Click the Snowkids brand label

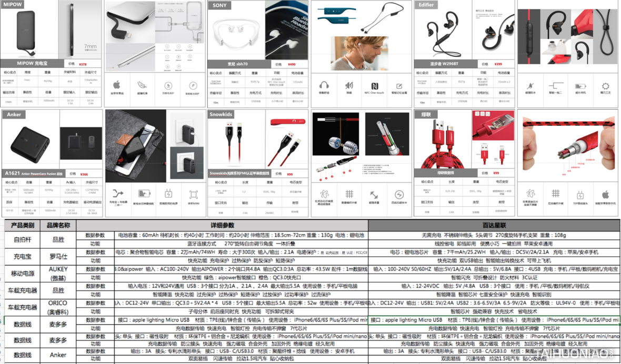tap(221, 114)
